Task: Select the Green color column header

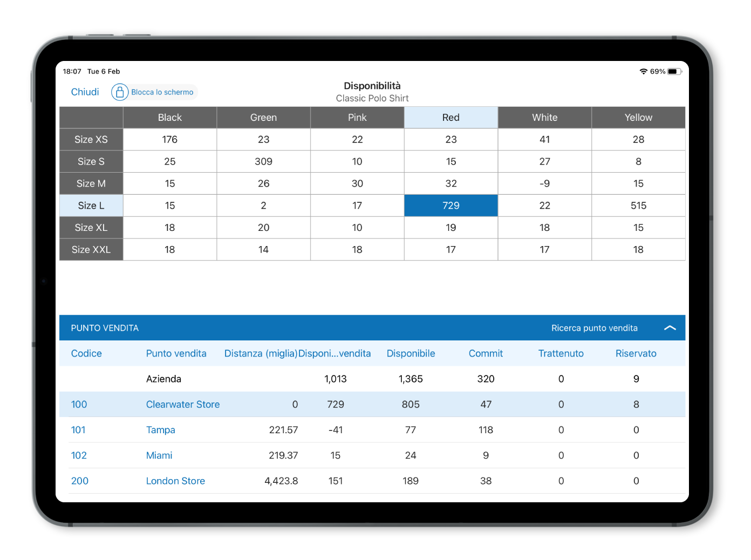Action: (x=263, y=118)
